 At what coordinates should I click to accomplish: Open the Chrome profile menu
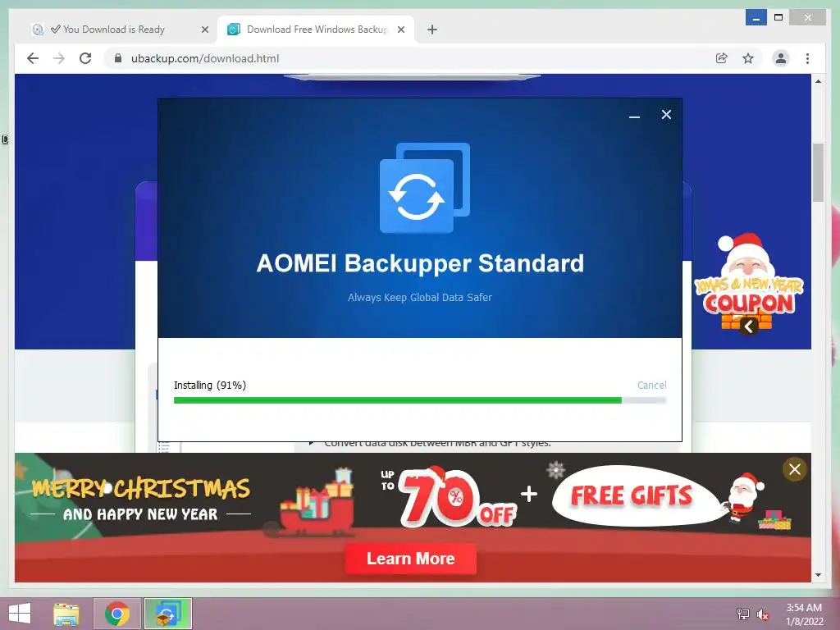point(781,58)
